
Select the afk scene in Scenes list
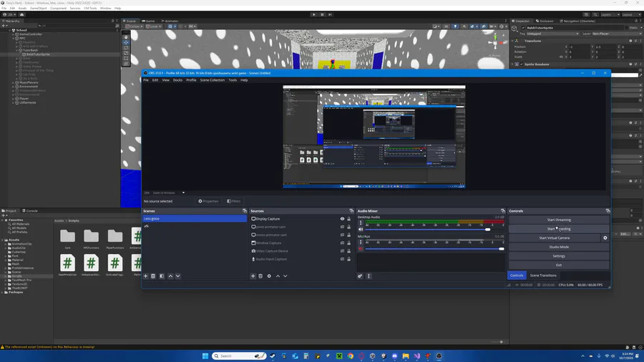[194, 226]
